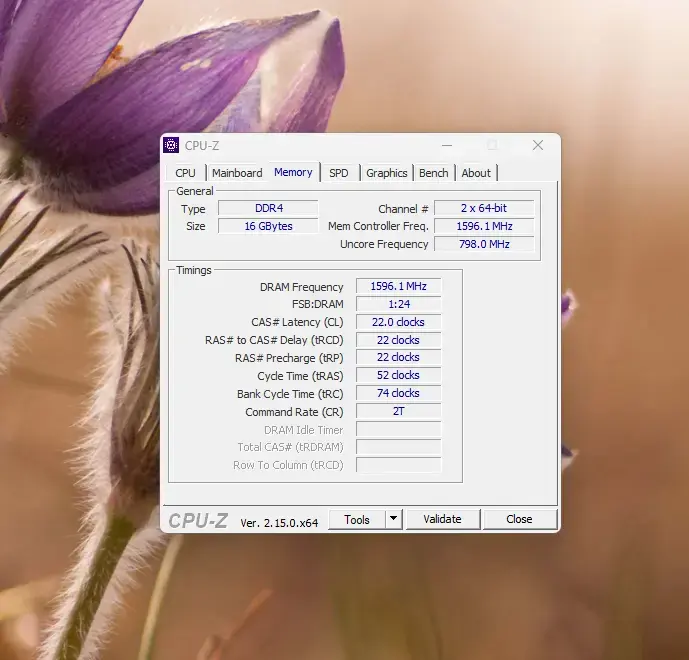
Task: Click the Close button at bottom
Action: (x=519, y=519)
